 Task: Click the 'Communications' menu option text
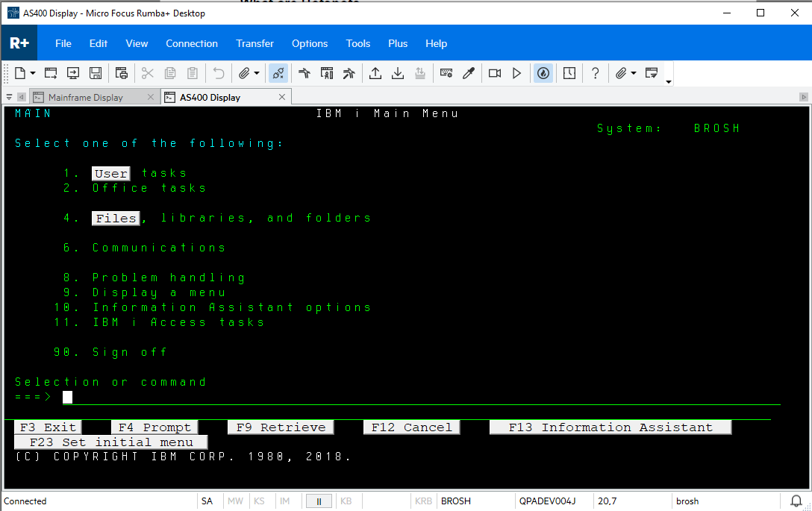159,248
